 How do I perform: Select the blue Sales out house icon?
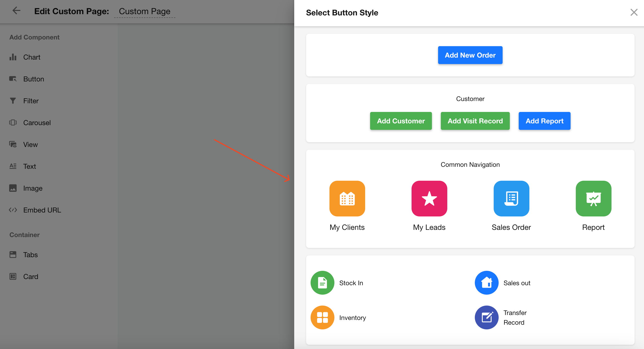point(486,283)
